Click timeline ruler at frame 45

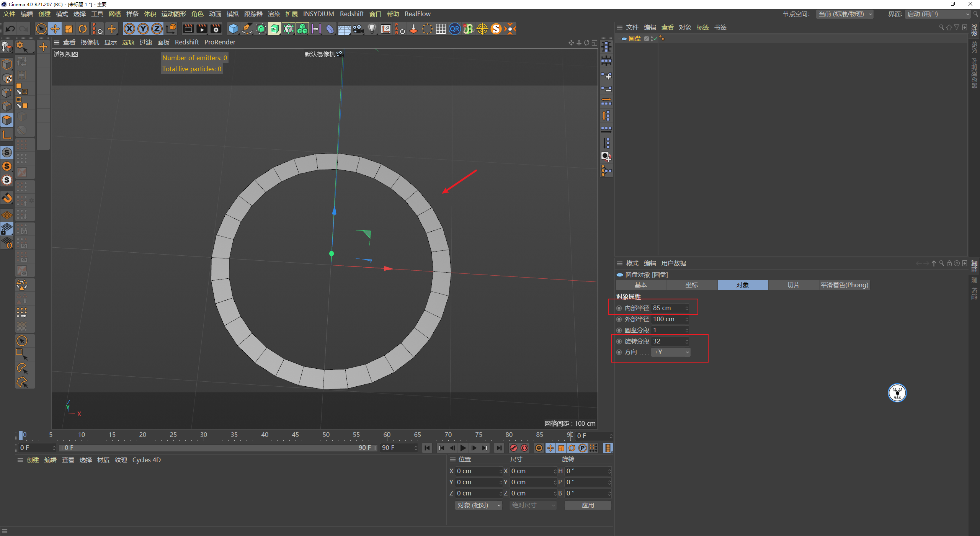295,435
